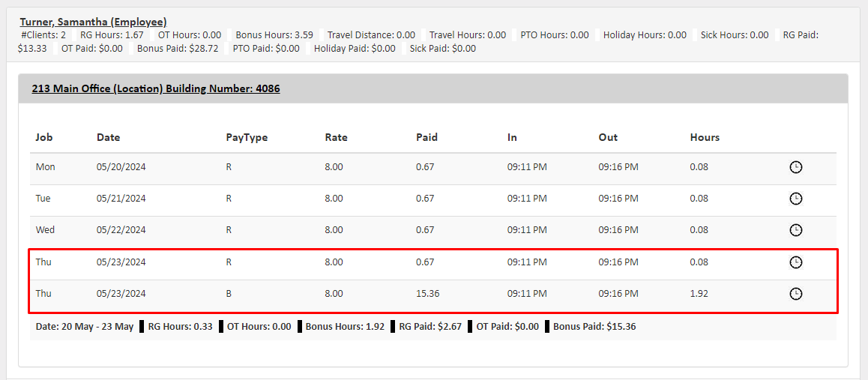Click the clock icon in Monday's row
The height and width of the screenshot is (380, 868).
coord(796,167)
